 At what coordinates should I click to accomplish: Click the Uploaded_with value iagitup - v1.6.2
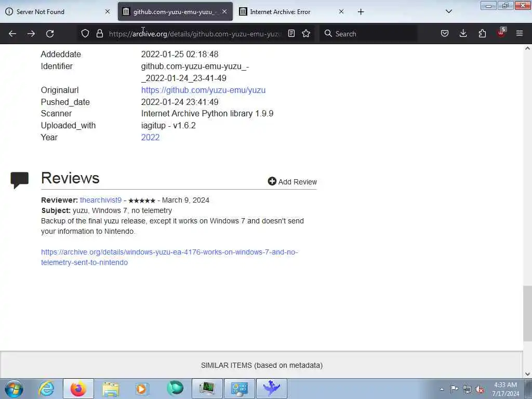point(168,126)
